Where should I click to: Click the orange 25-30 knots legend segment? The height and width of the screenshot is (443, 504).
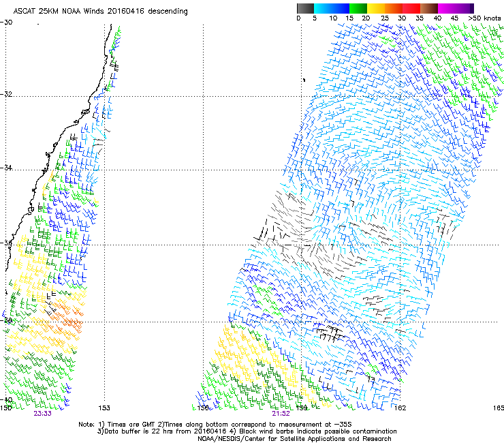tap(394, 8)
